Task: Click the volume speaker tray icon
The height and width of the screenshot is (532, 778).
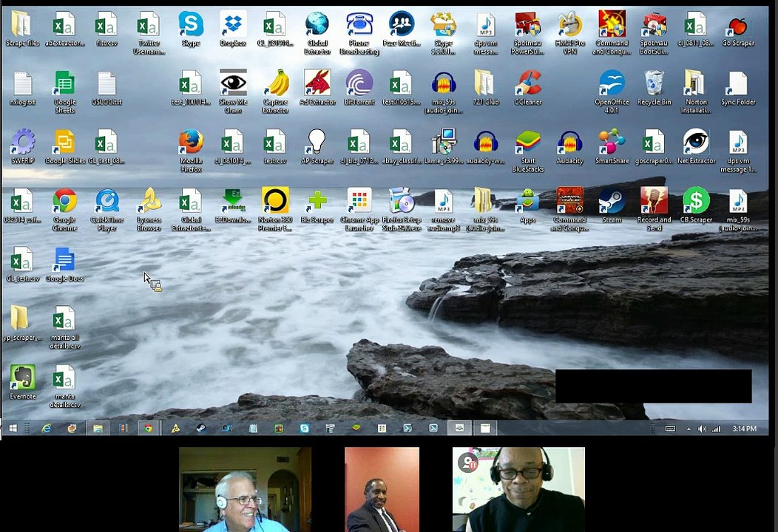Action: [702, 429]
